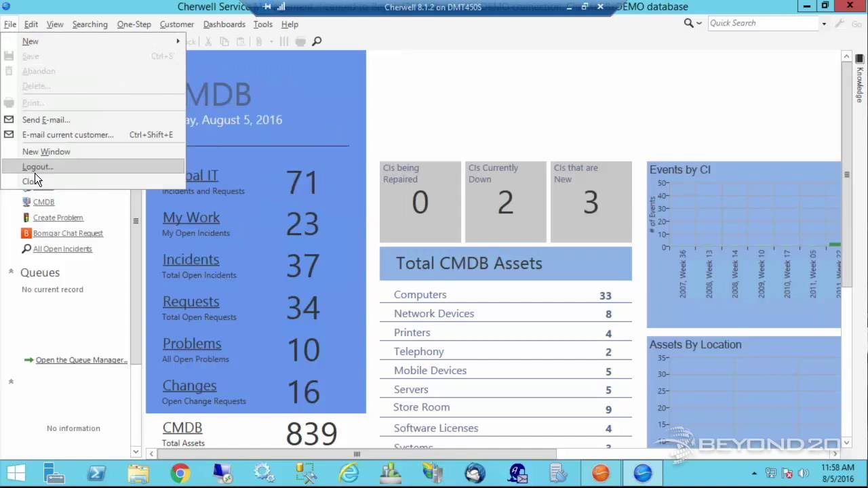Click Open the Queue Manager link
The image size is (868, 488).
pyautogui.click(x=81, y=360)
